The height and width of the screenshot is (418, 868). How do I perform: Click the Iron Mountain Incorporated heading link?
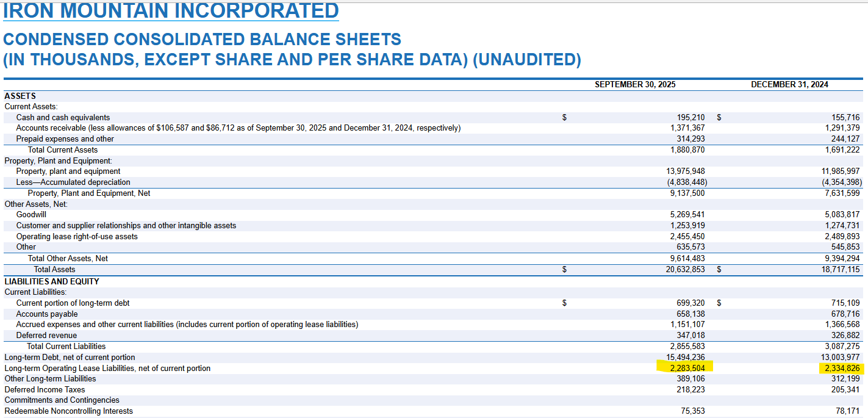point(171,10)
